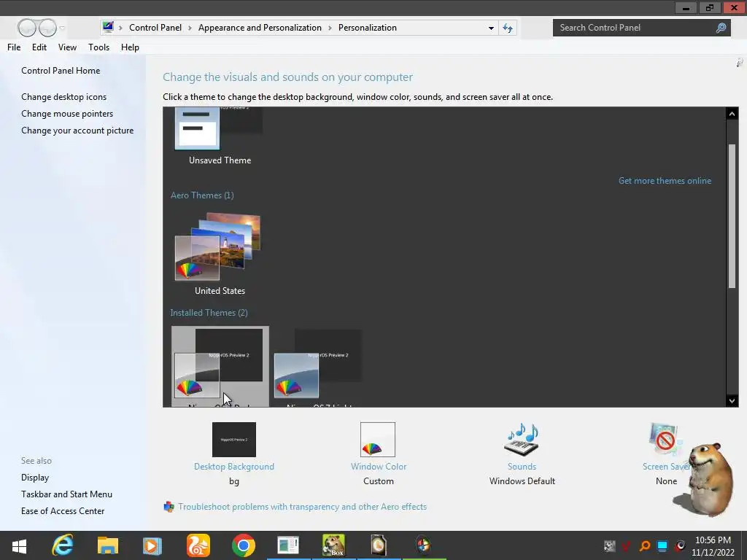Click the orange magnifier tray icon
The height and width of the screenshot is (560, 747).
pyautogui.click(x=645, y=546)
